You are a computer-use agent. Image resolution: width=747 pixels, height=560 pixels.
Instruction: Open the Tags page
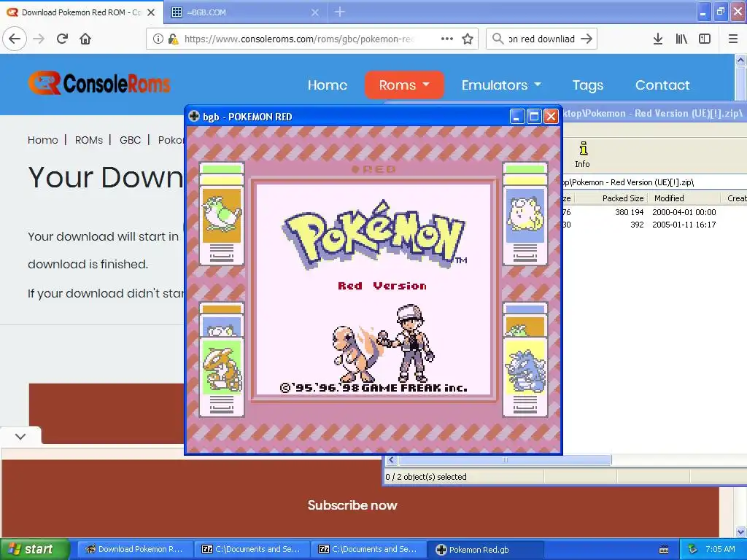click(x=588, y=85)
